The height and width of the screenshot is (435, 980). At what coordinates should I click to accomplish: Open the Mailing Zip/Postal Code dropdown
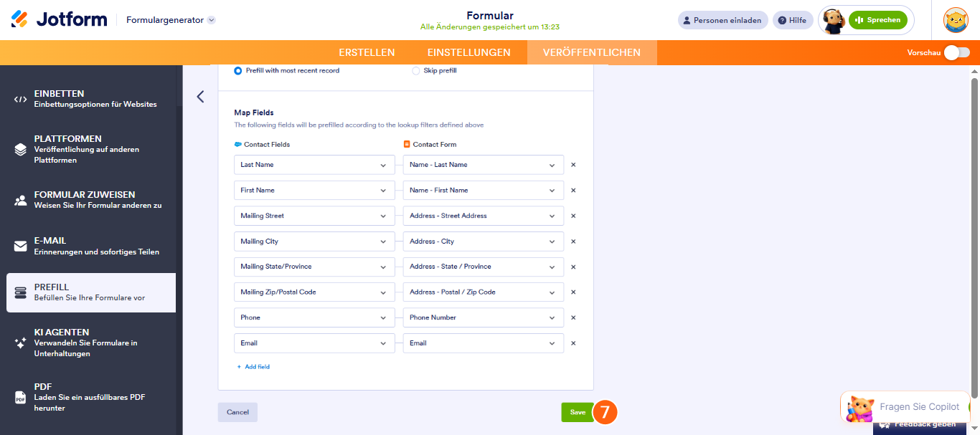pyautogui.click(x=314, y=292)
